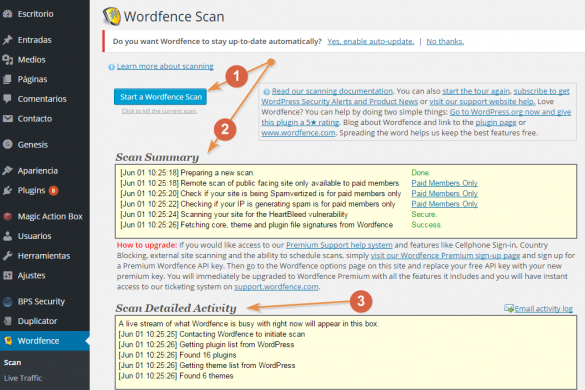Click the BPS Security icon
The height and width of the screenshot is (390, 585).
click(7, 301)
